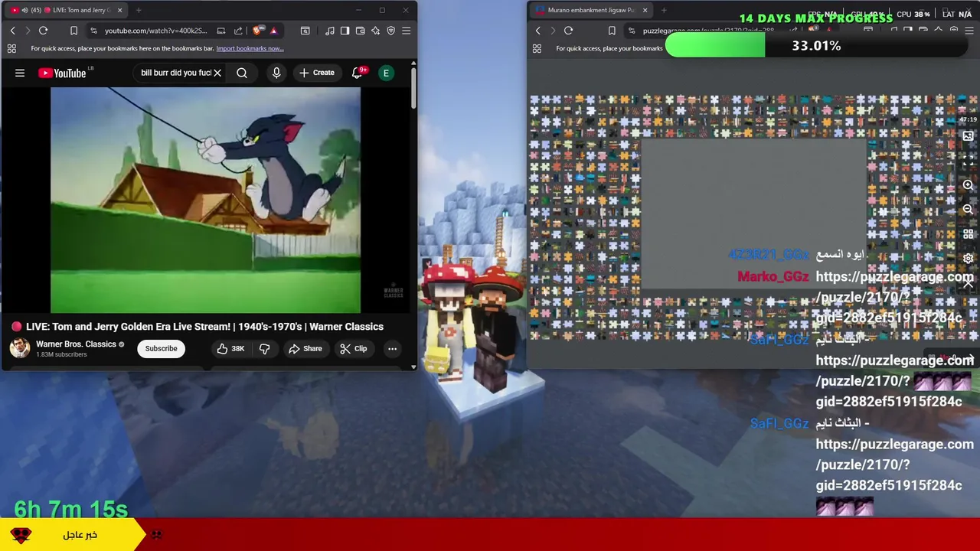Image resolution: width=980 pixels, height=551 pixels.
Task: Open more actions ellipsis under video
Action: pos(392,348)
